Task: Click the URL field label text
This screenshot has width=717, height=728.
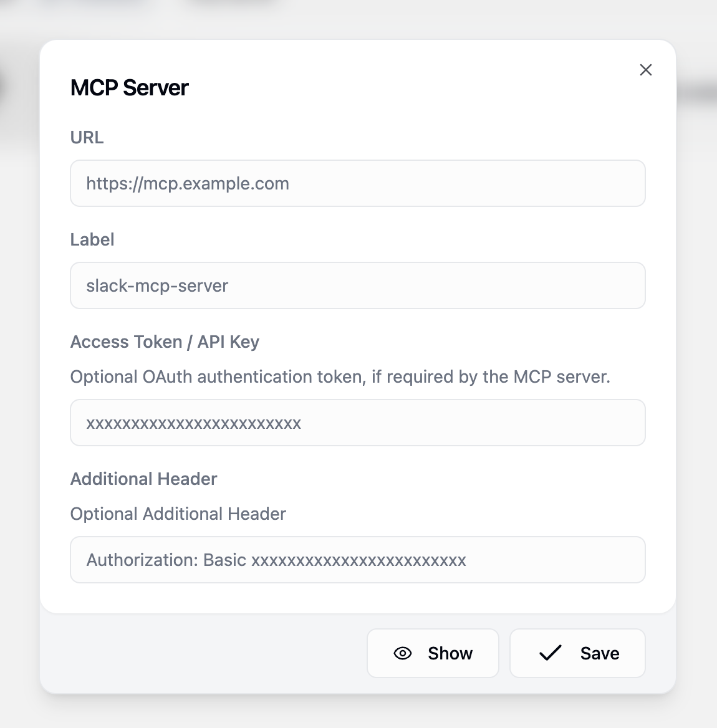Action: [87, 137]
